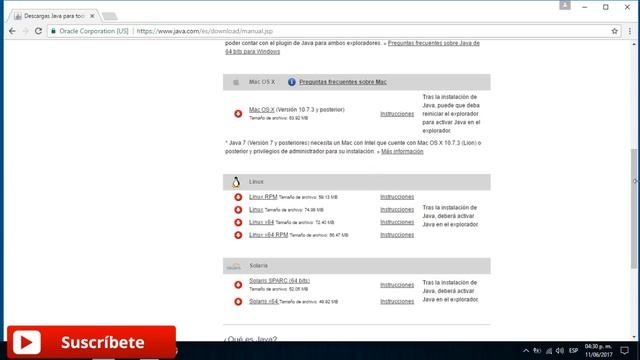Open the Más información link
Image resolution: width=640 pixels, height=360 pixels.
[x=402, y=151]
